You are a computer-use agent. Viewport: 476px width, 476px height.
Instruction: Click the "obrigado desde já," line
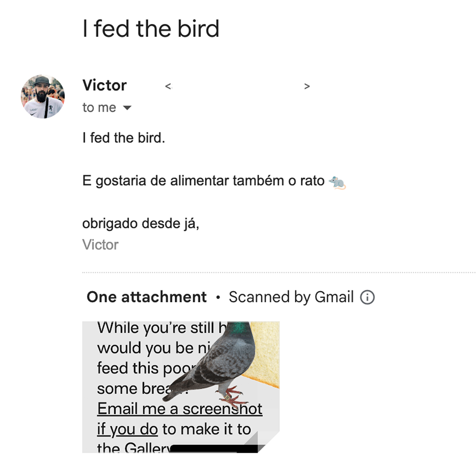click(x=140, y=224)
